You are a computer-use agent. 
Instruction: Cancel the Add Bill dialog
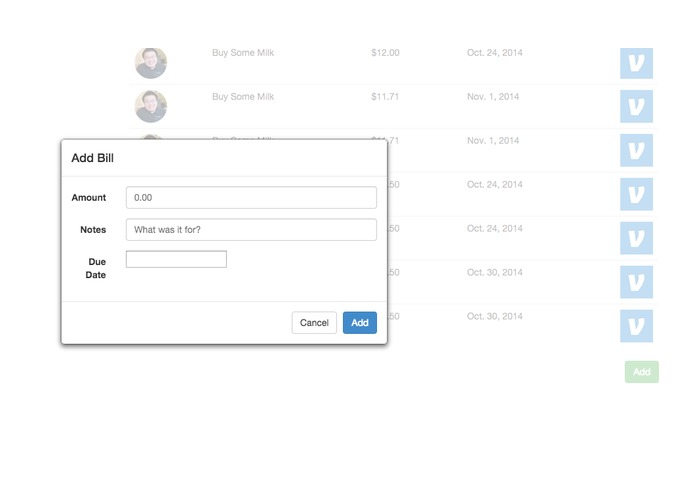314,323
